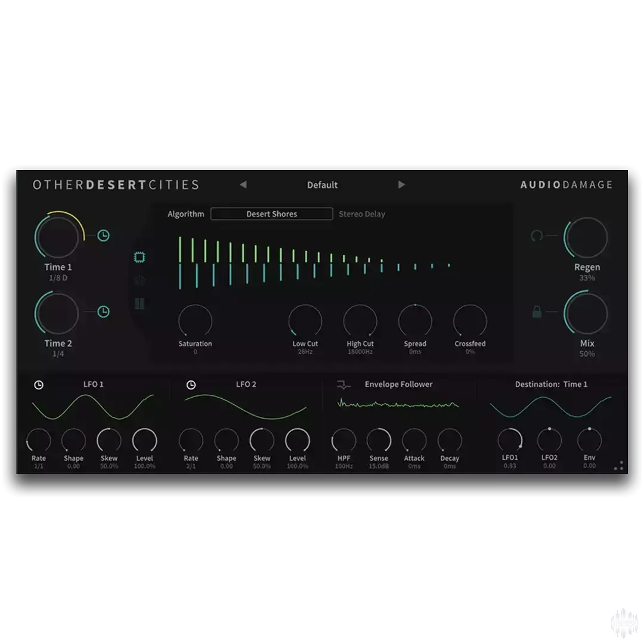Click the "Stereo Delay" algorithm description
This screenshot has width=644, height=644.
point(362,214)
